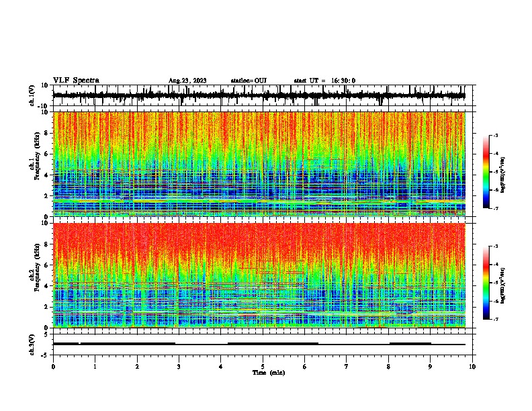This screenshot has width=532, height=411.
Task: Select the date text "Aug.23, 2023"
Action: point(187,81)
